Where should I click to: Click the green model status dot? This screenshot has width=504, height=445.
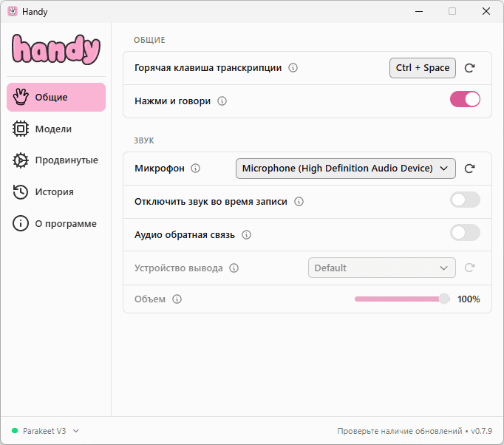(15, 431)
